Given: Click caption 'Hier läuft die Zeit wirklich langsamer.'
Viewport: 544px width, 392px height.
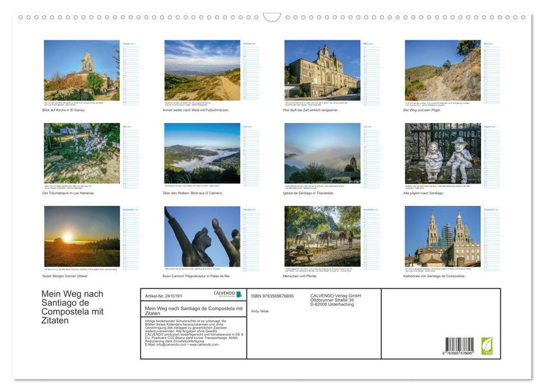Looking at the screenshot, I should coord(310,110).
